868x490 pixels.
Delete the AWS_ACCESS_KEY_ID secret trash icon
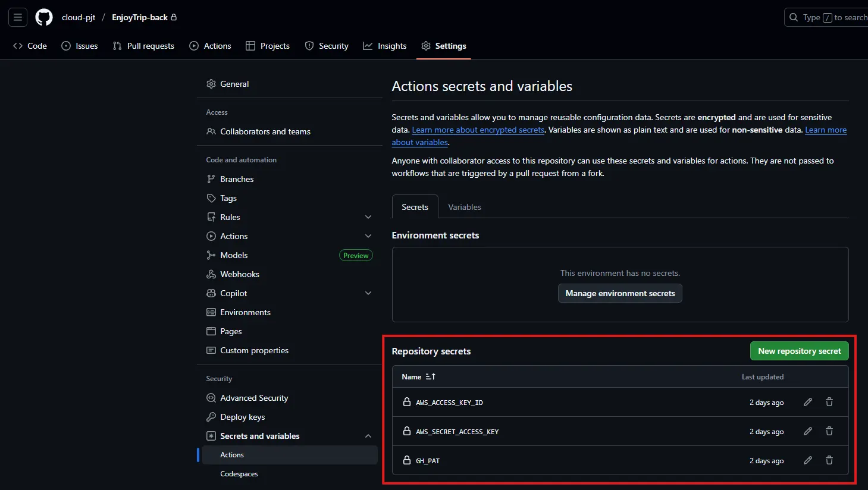point(829,402)
